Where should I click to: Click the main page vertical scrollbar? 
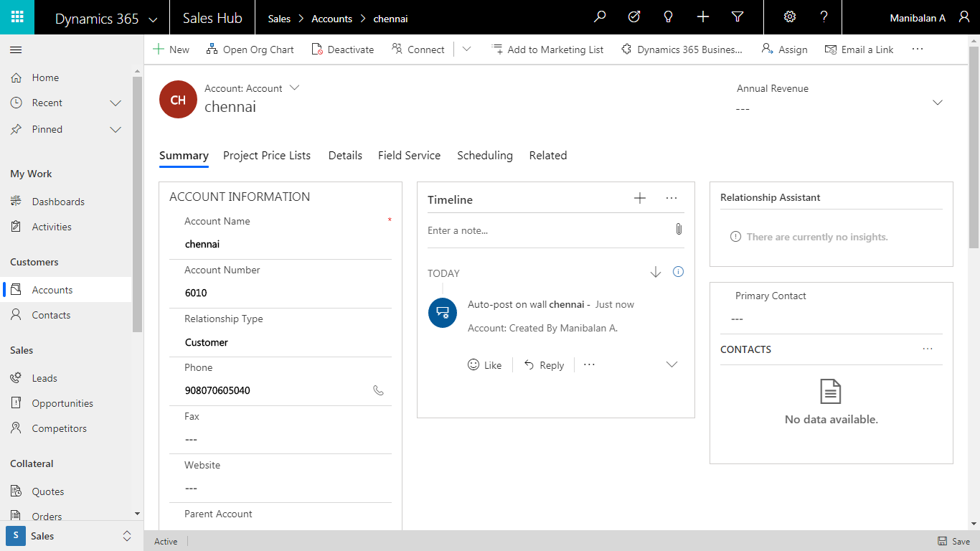(974, 147)
